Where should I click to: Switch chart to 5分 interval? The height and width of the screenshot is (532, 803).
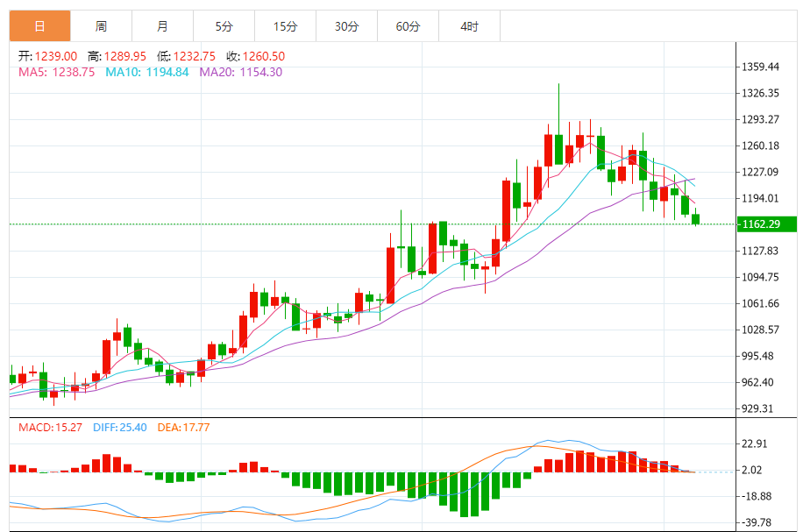click(224, 26)
